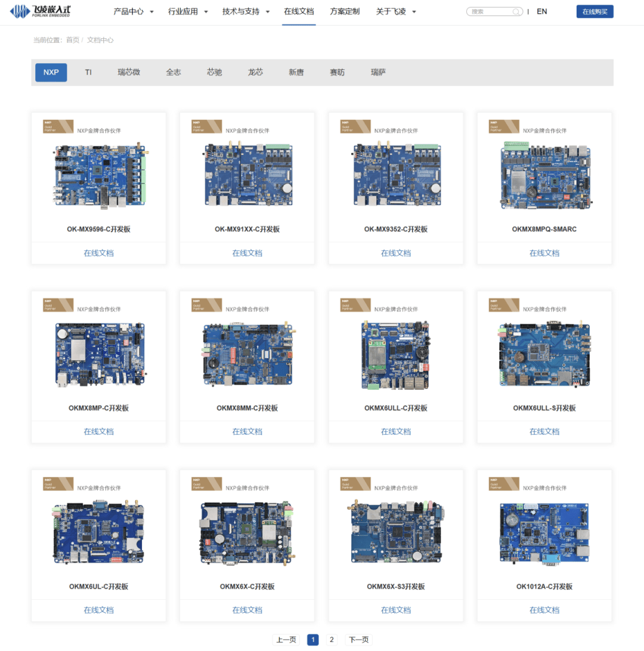Click NXP Gold Partner badge on OKMX8MPQ-SMARC card

point(504,126)
